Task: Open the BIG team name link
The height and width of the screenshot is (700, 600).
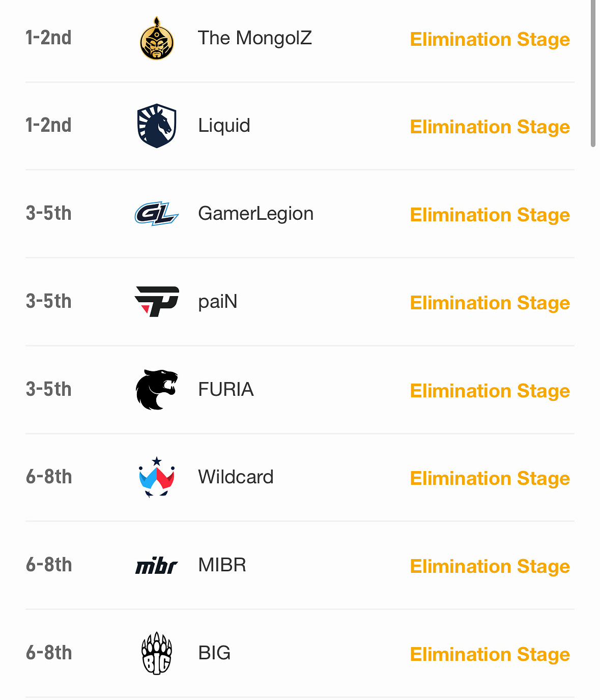Action: (214, 653)
